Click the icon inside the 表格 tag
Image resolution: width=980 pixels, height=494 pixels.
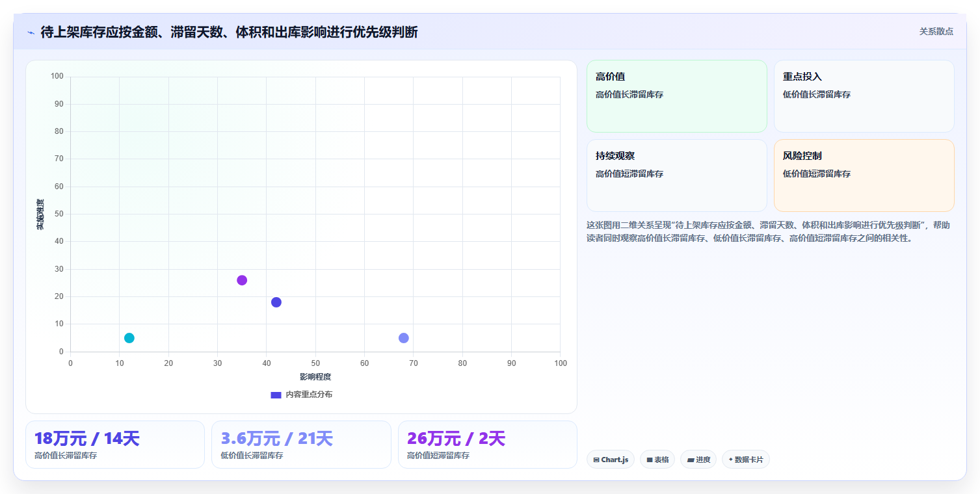point(650,460)
